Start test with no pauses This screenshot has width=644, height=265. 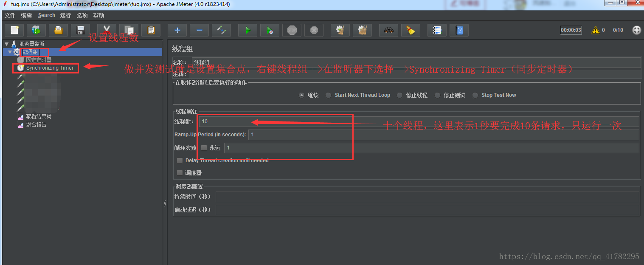coord(270,30)
